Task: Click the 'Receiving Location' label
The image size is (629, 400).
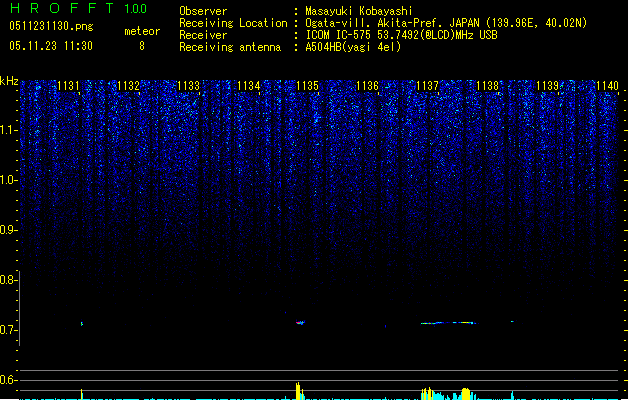Action: click(x=233, y=23)
